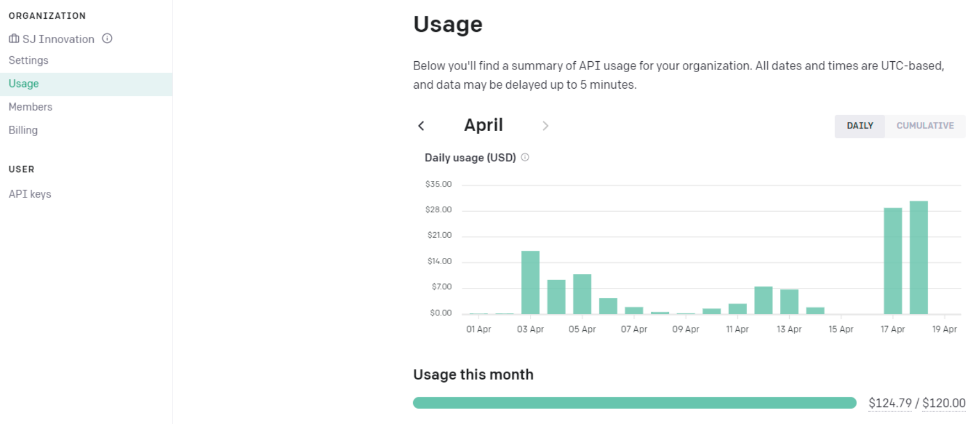Click the $124.79 current usage amount

[890, 403]
